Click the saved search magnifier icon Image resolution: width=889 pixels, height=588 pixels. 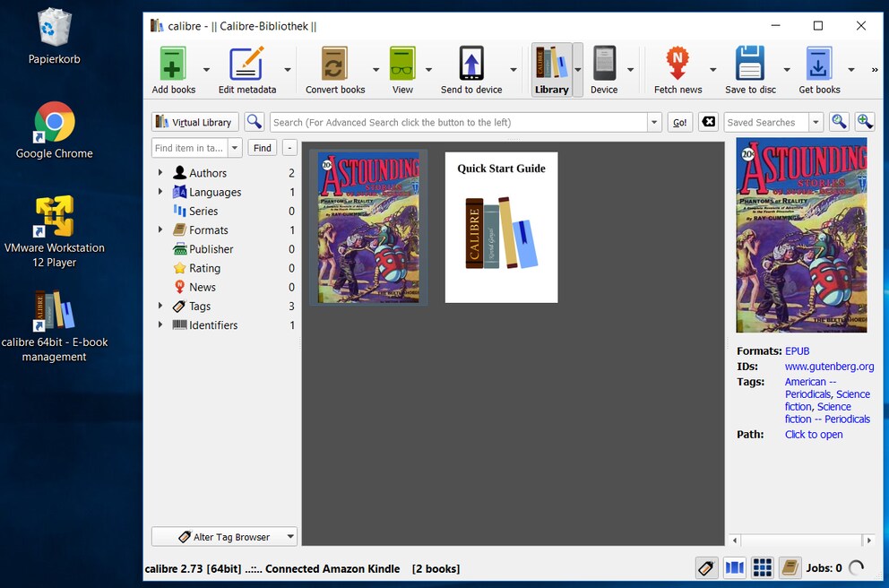(x=839, y=122)
